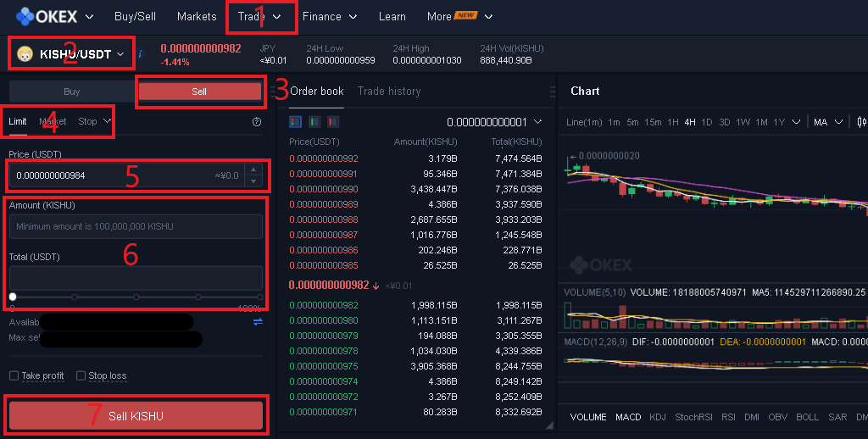Show buy-orders-only order book view
Screen dimensions: 868x439
(x=314, y=121)
